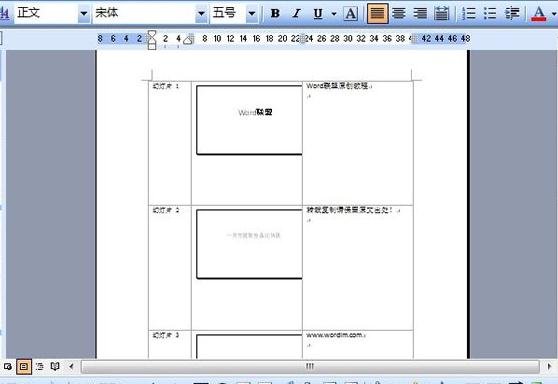Screen dimensions: 558x384
Task: Expand the 宋体 font dropdown arrow
Action: [x=201, y=14]
